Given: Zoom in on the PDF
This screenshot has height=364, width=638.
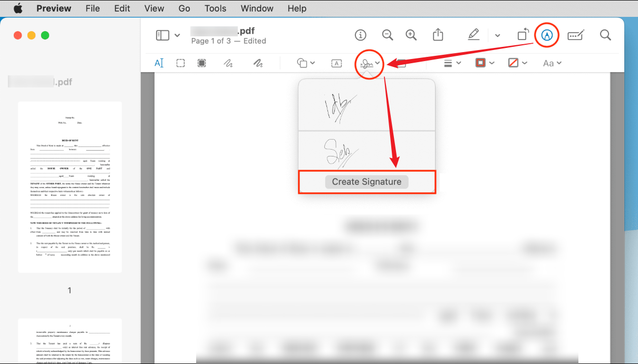Looking at the screenshot, I should (411, 35).
